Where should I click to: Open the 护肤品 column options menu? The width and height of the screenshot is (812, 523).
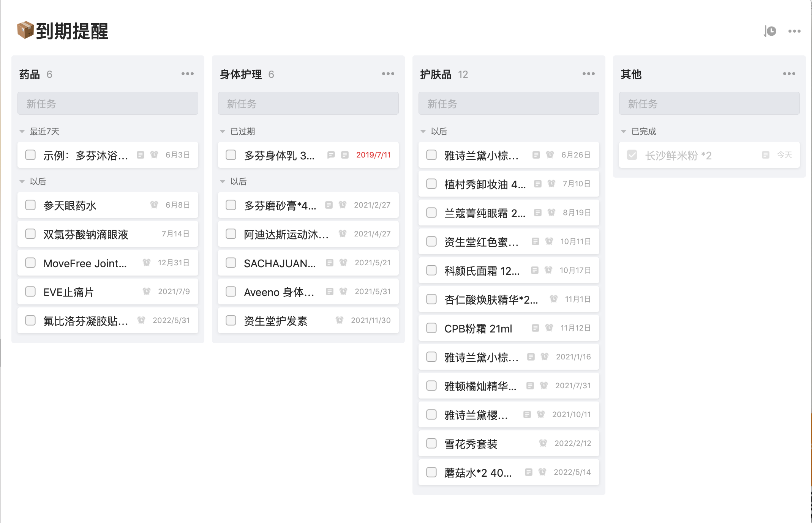click(x=589, y=74)
